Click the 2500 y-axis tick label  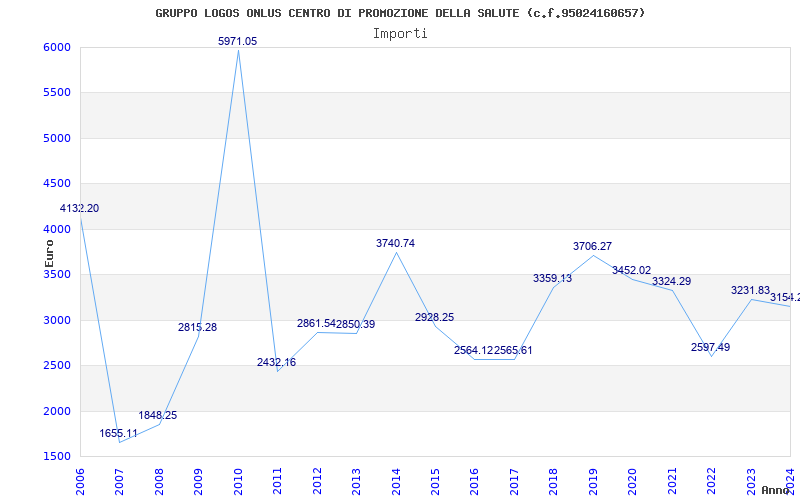pos(57,366)
